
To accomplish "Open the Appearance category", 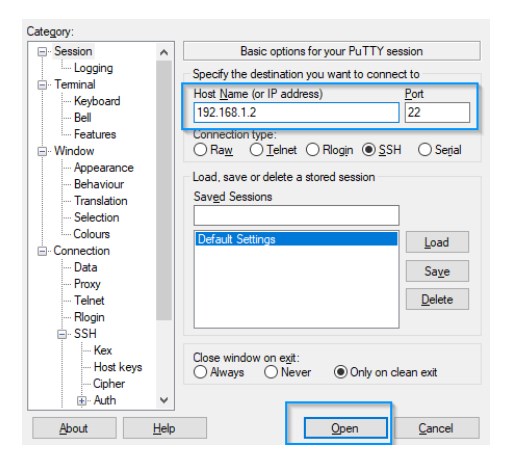I will [104, 168].
